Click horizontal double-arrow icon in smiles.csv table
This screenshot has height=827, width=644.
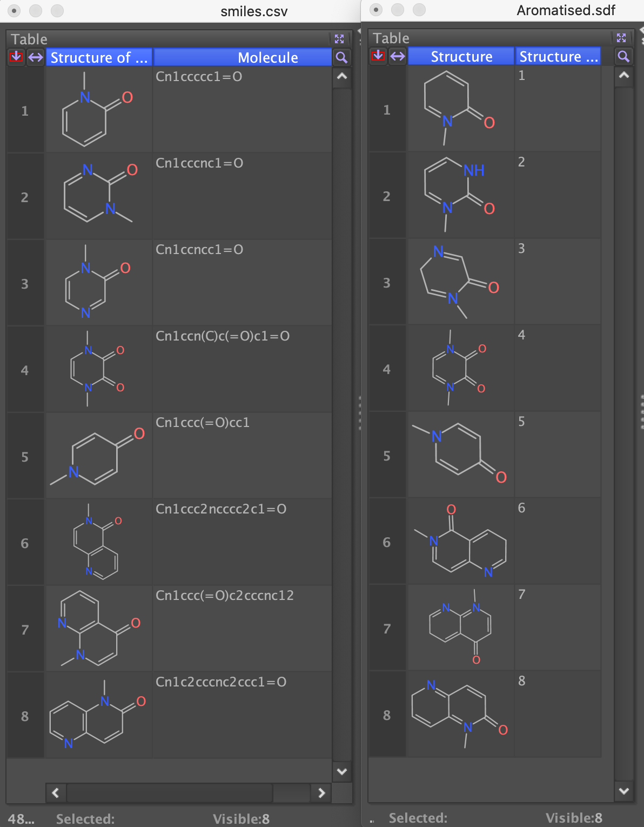[36, 57]
